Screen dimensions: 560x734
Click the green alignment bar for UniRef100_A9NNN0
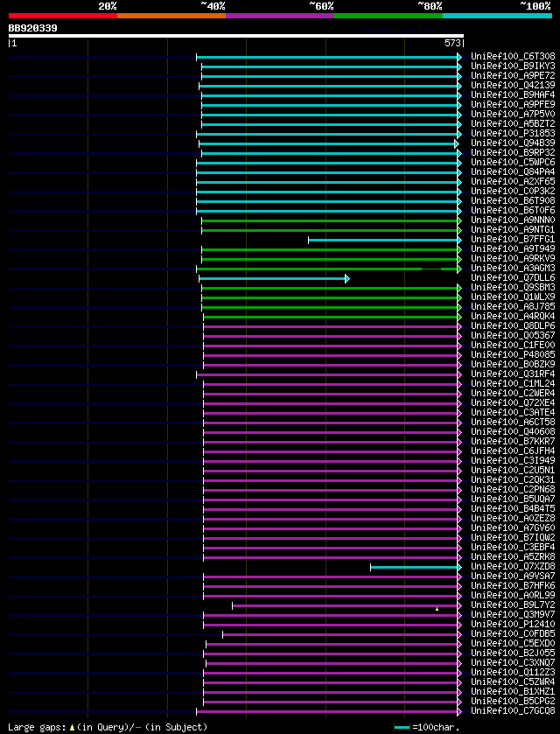click(x=330, y=221)
